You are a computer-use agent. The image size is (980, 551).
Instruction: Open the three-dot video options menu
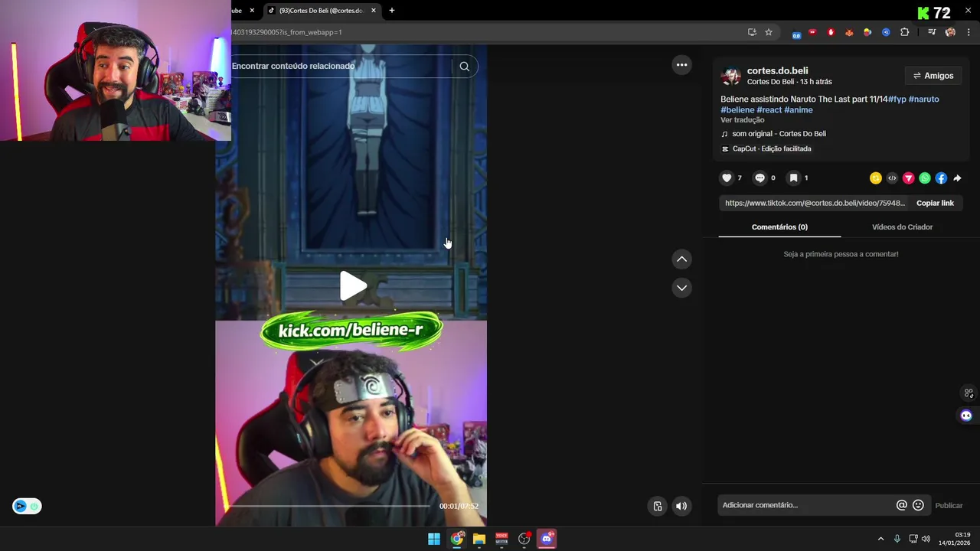[681, 65]
